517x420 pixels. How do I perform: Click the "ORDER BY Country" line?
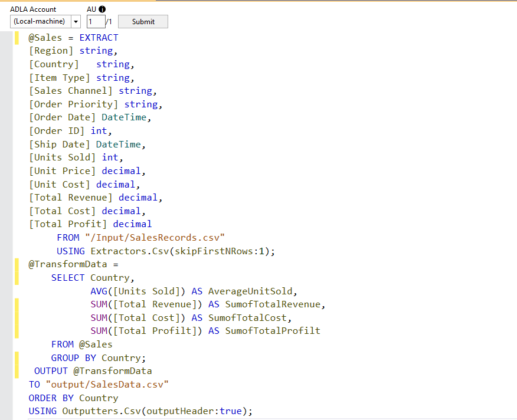[73, 398]
